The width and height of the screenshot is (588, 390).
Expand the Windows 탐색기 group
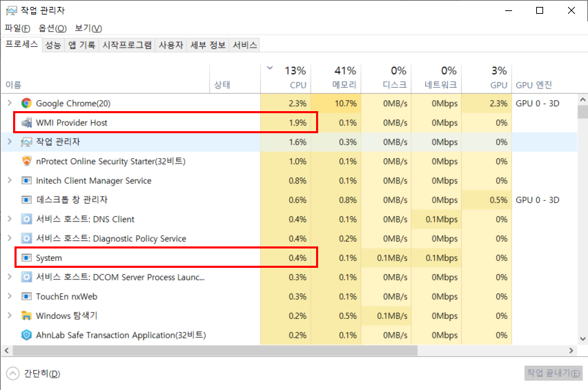click(x=10, y=315)
